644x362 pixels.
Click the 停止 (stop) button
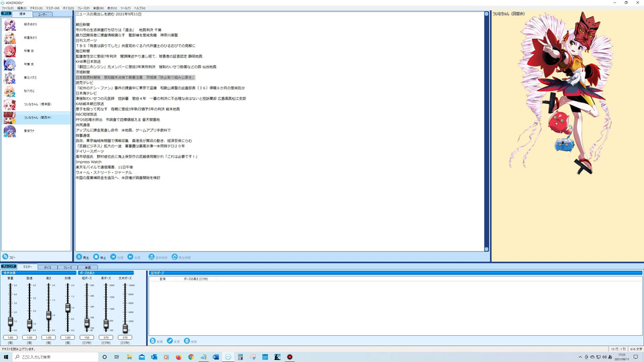99,257
